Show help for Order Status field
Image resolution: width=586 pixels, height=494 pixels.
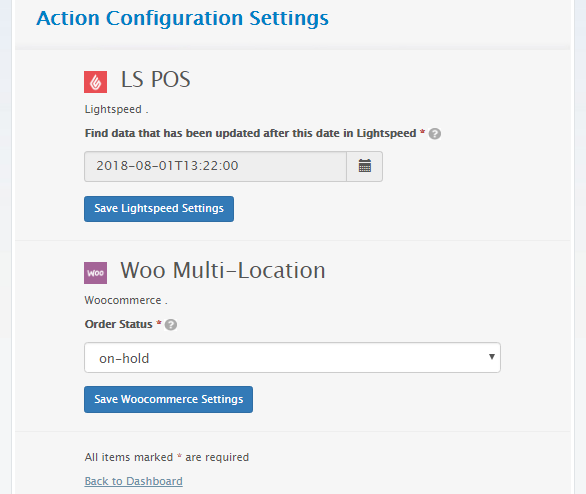point(171,324)
